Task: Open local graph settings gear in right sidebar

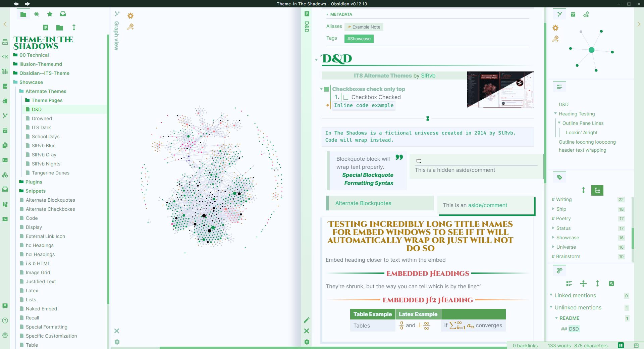Action: coord(555,28)
